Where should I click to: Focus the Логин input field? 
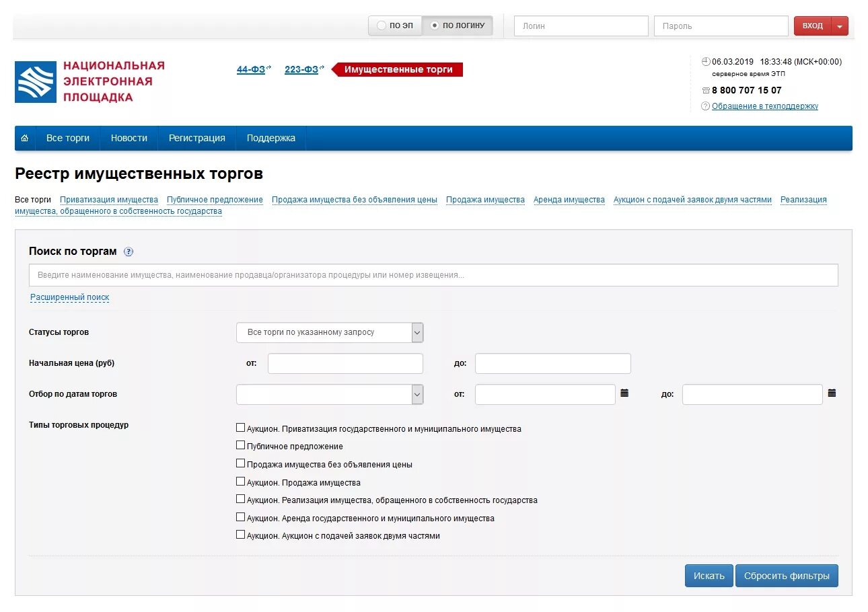(x=581, y=26)
